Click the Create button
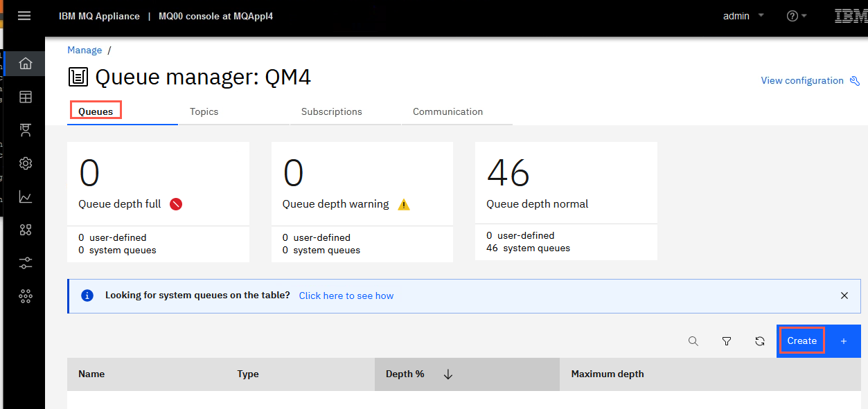The image size is (868, 409). point(802,340)
